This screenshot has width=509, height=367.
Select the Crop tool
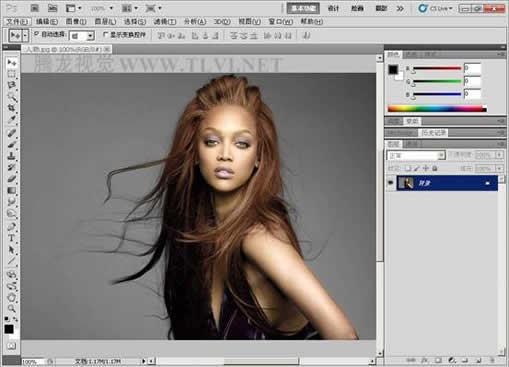[12, 108]
